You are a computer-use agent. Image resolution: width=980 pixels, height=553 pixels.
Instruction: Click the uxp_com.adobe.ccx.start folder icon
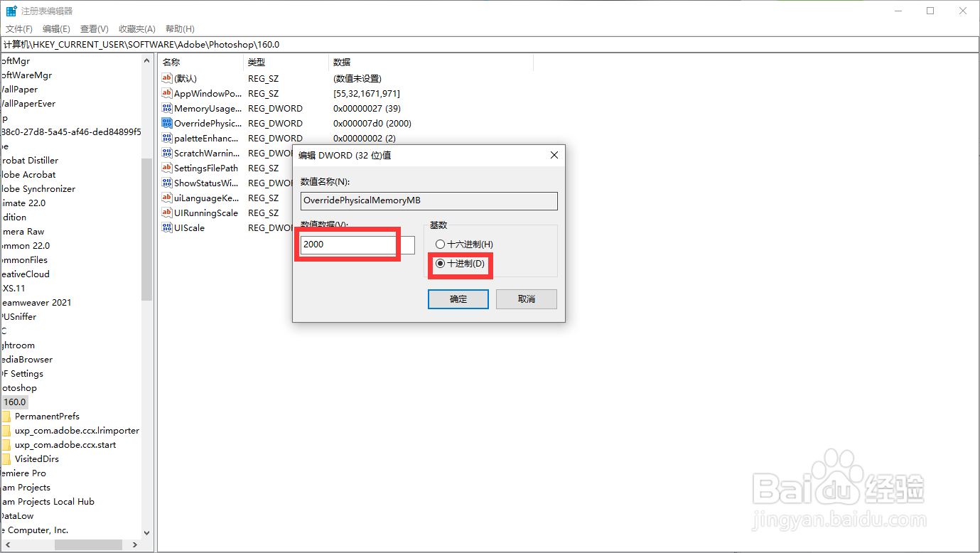(x=6, y=445)
